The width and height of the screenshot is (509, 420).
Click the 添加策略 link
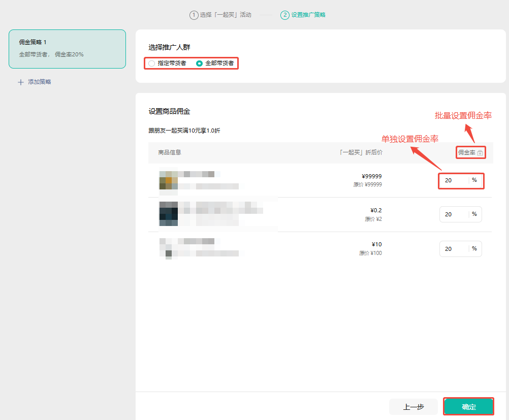tap(40, 82)
